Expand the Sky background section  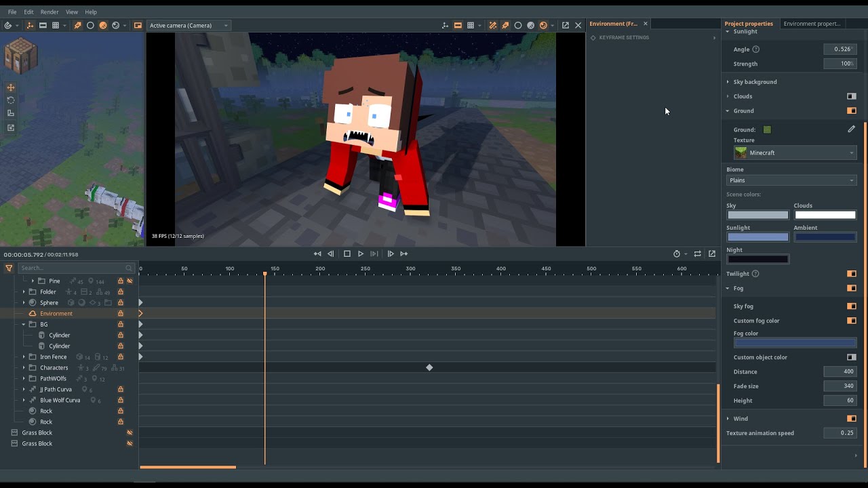tap(728, 82)
